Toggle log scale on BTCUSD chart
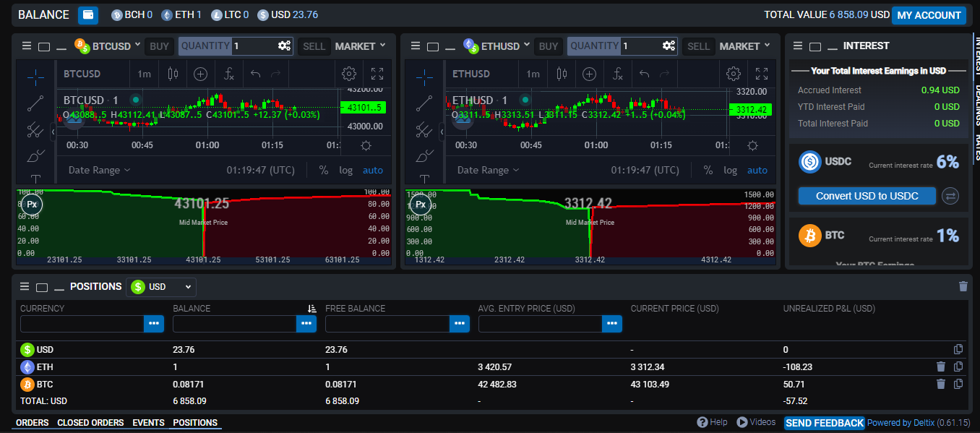 (x=346, y=171)
